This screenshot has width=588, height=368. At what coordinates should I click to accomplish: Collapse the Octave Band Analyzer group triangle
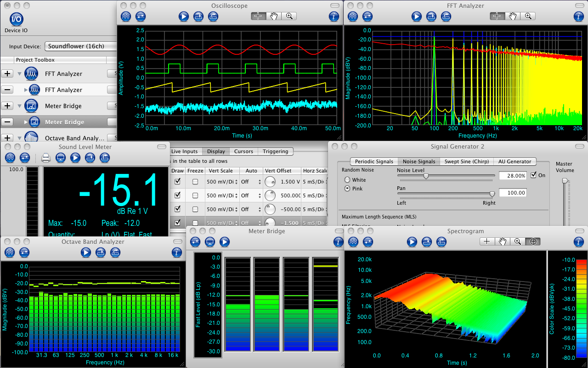(x=20, y=138)
